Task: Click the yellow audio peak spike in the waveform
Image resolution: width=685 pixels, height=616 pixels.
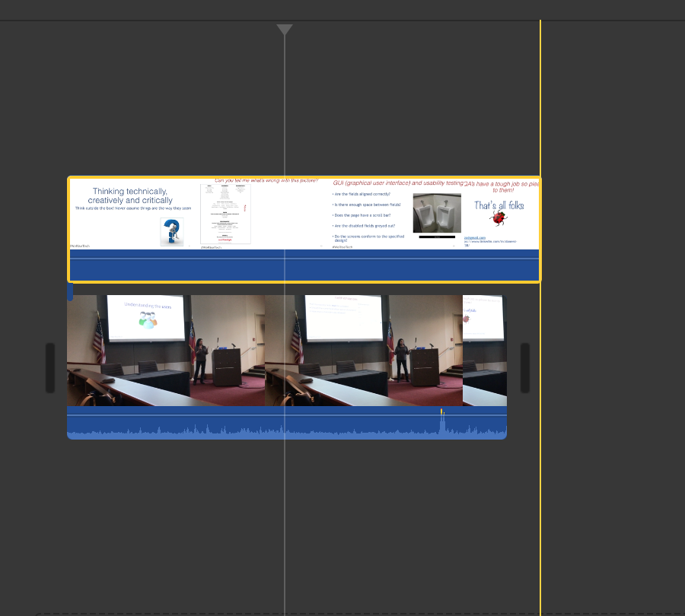Action: 442,412
